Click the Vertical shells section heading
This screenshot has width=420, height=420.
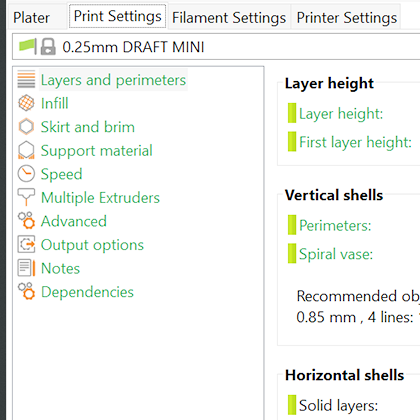click(334, 195)
